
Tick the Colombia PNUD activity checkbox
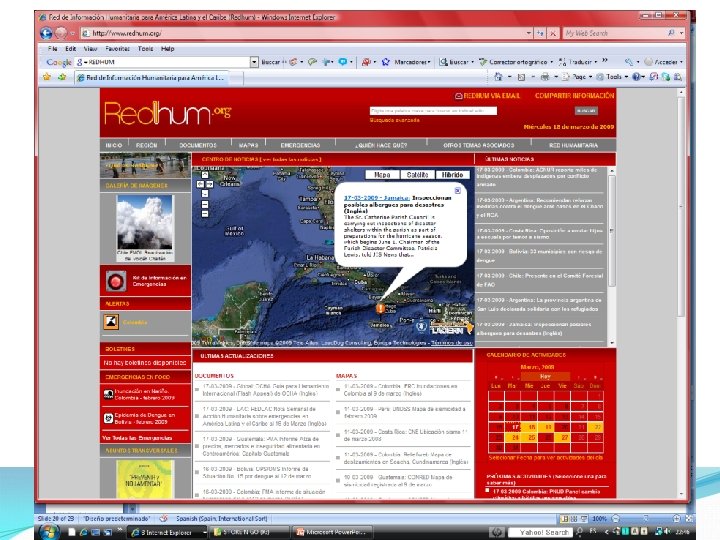[x=487, y=490]
